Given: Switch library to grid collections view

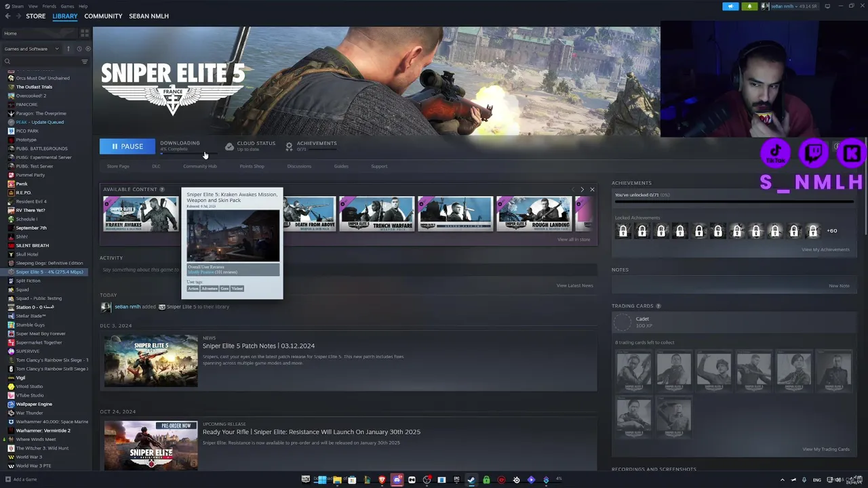Looking at the screenshot, I should (x=85, y=33).
